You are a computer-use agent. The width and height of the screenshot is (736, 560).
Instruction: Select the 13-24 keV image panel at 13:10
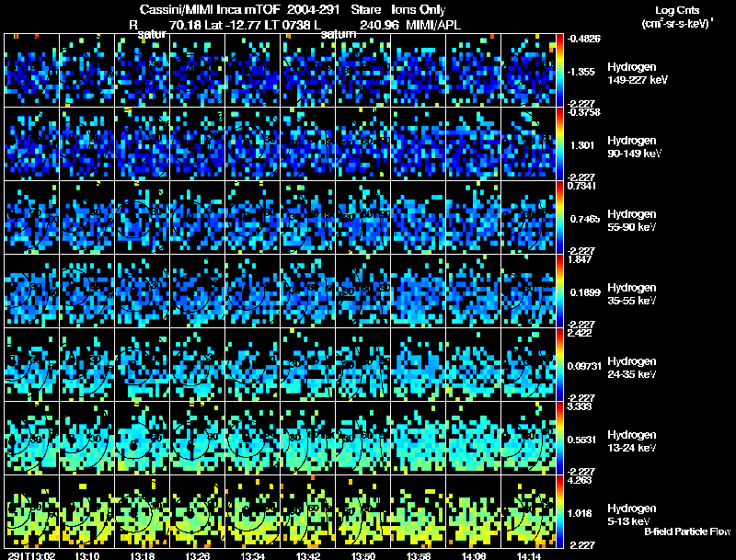coord(86,438)
